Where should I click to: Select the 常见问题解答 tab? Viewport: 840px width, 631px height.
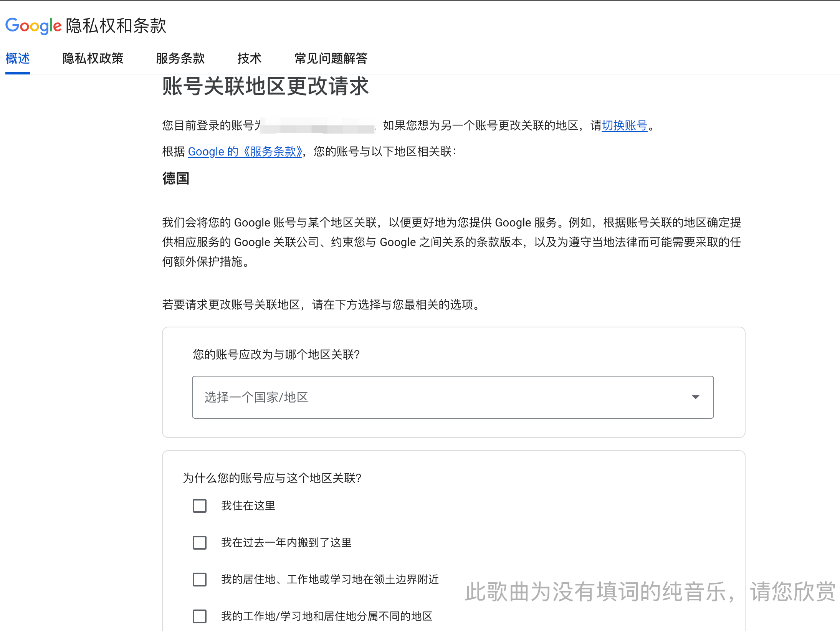[x=331, y=58]
